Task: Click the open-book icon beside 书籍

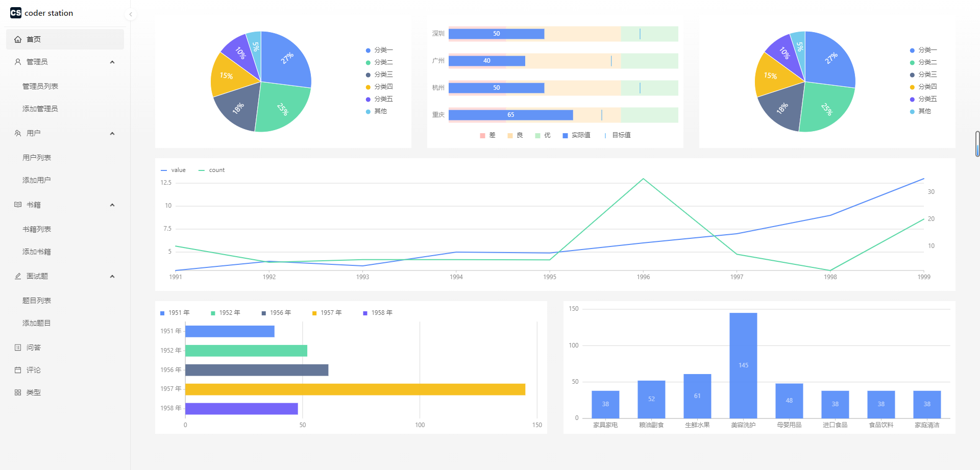Action: [18, 205]
